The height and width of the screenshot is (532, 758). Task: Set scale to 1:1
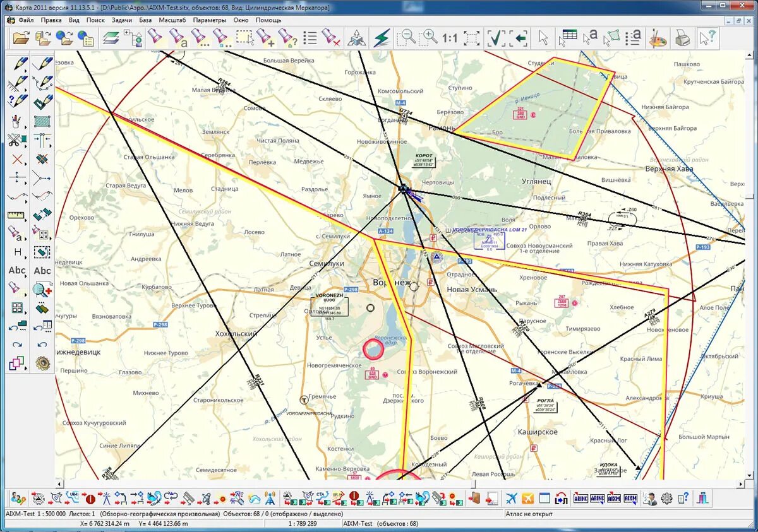tap(450, 38)
